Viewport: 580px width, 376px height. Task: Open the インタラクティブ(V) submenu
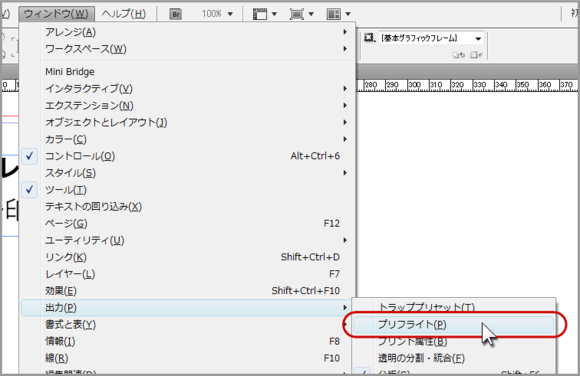[x=188, y=88]
